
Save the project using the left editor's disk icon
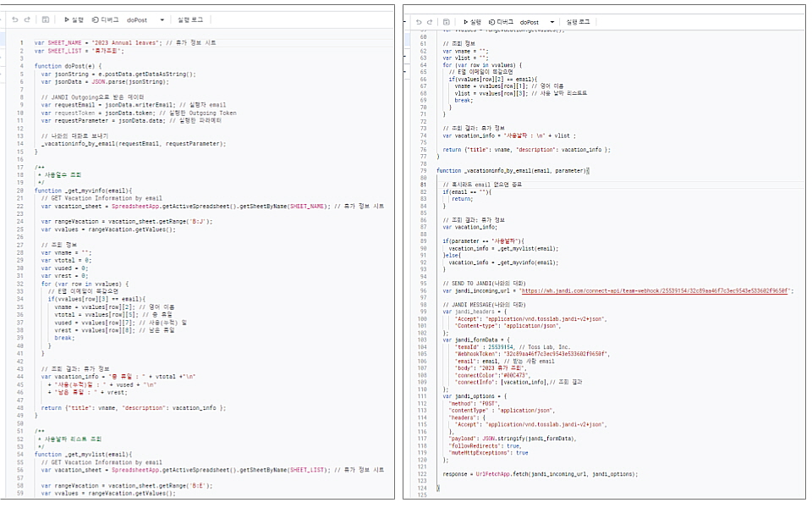tap(45, 19)
